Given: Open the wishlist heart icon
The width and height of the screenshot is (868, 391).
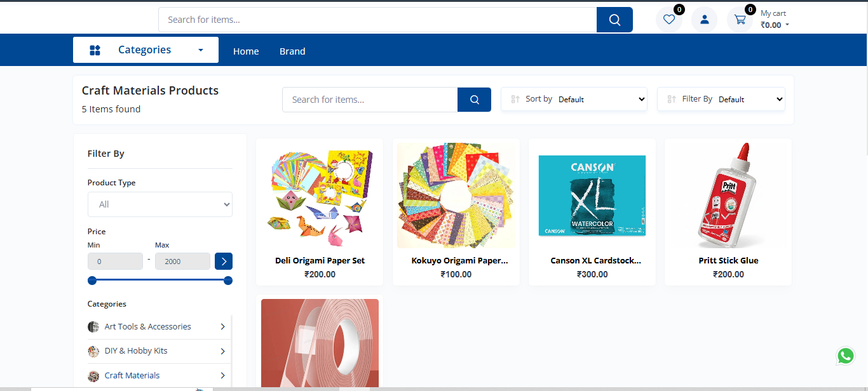Looking at the screenshot, I should point(668,20).
